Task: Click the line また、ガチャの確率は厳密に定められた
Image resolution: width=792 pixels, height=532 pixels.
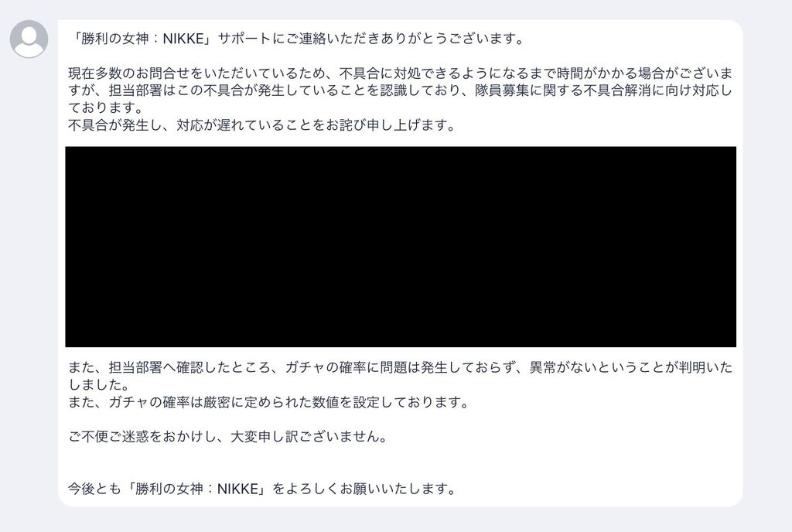Action: click(269, 402)
